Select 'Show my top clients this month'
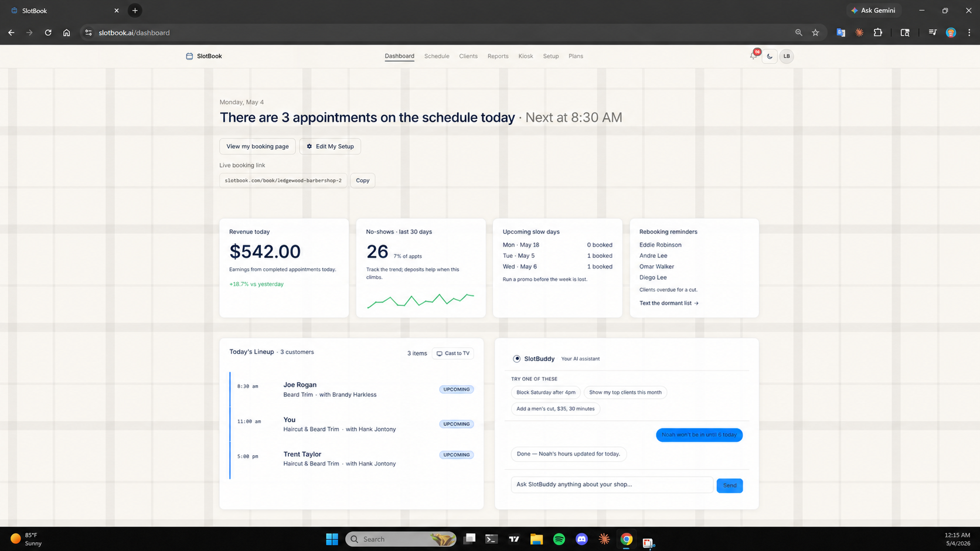 625,392
